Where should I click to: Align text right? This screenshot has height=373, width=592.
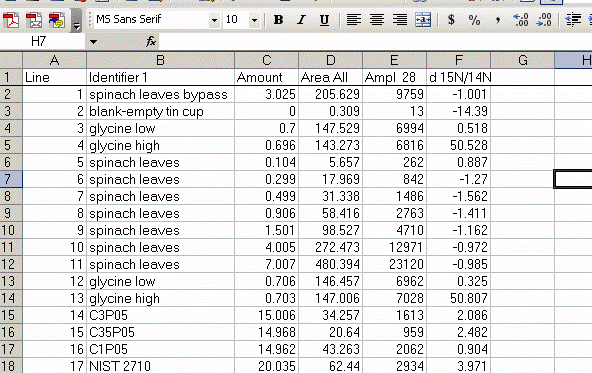pos(399,20)
